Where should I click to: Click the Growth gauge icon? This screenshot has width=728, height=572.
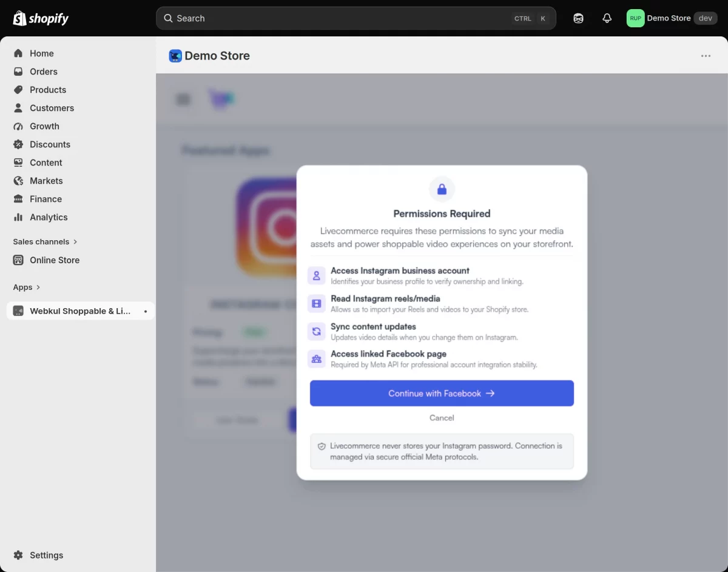18,126
